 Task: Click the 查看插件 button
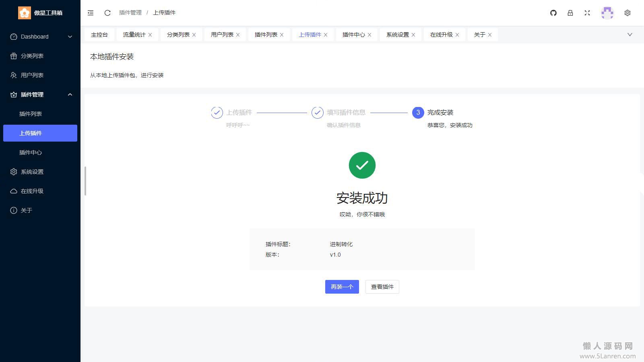point(382,287)
